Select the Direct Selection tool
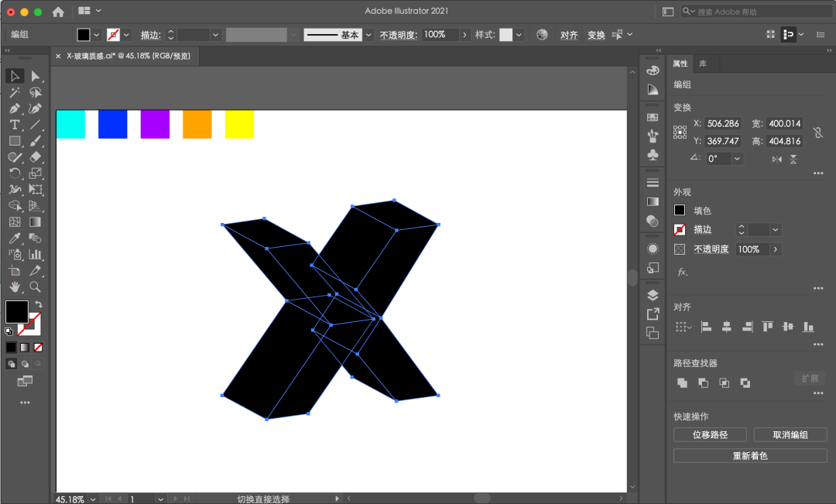The image size is (836, 504). pos(35,77)
